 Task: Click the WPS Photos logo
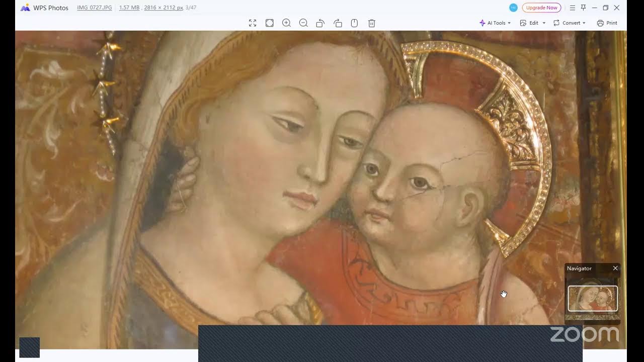point(25,8)
